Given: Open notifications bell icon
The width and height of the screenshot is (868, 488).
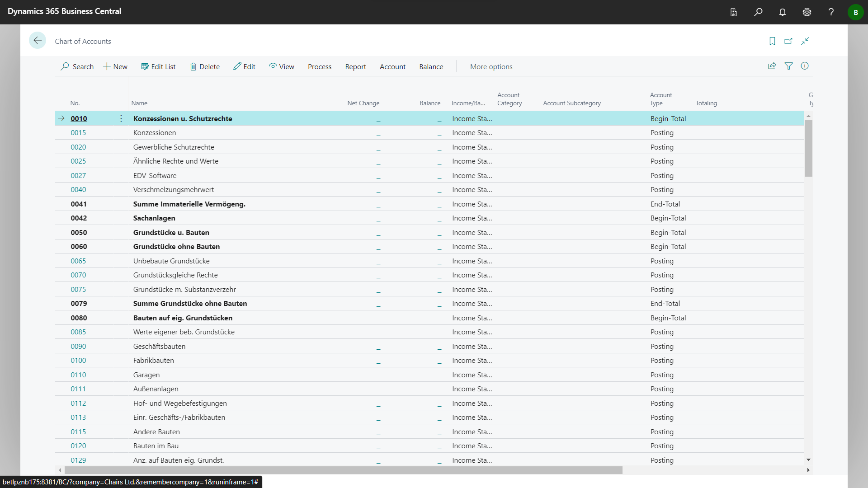Looking at the screenshot, I should [783, 12].
